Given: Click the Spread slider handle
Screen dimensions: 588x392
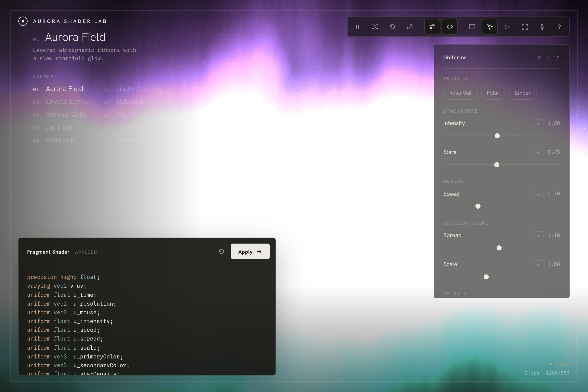Looking at the screenshot, I should pyautogui.click(x=499, y=248).
